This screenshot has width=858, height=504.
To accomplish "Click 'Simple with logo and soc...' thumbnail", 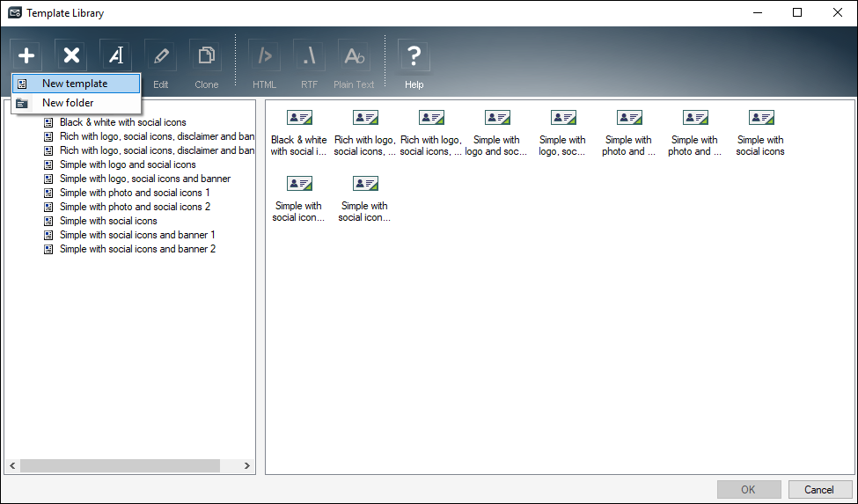I will 496,134.
